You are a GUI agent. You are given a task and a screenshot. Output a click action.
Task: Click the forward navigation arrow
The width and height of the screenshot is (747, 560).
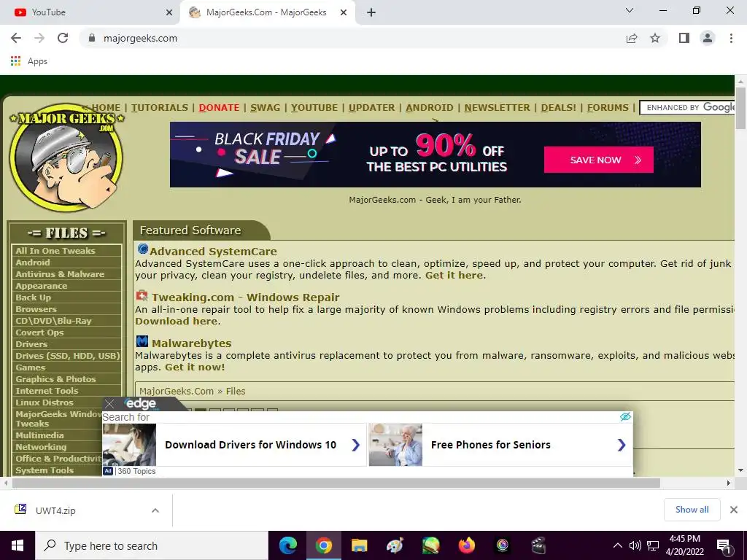coord(39,38)
